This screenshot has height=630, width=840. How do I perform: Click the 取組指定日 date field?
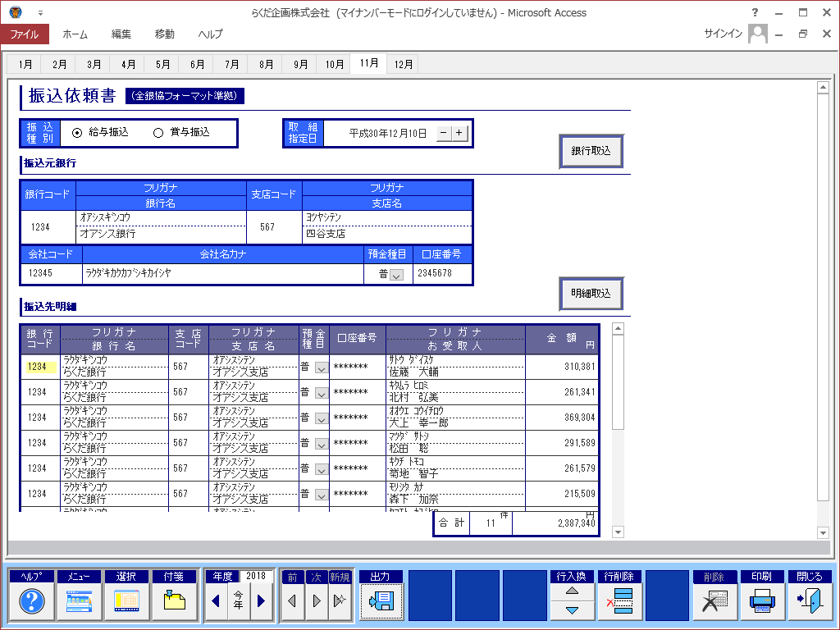(x=380, y=134)
